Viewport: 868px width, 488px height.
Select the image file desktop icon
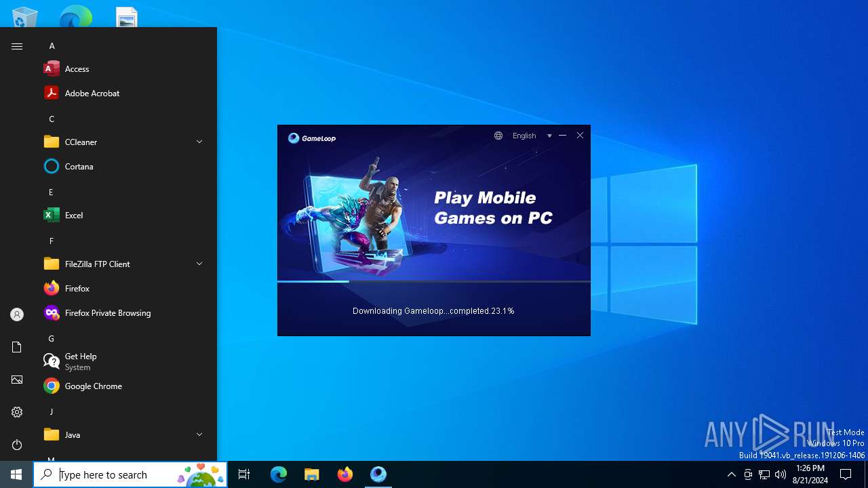coord(127,17)
